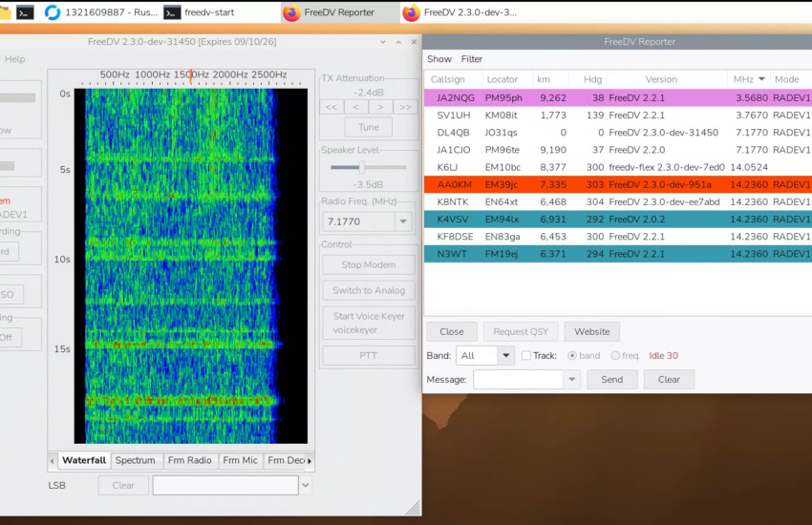
Task: Switch to the Spectrum tab
Action: 135,460
